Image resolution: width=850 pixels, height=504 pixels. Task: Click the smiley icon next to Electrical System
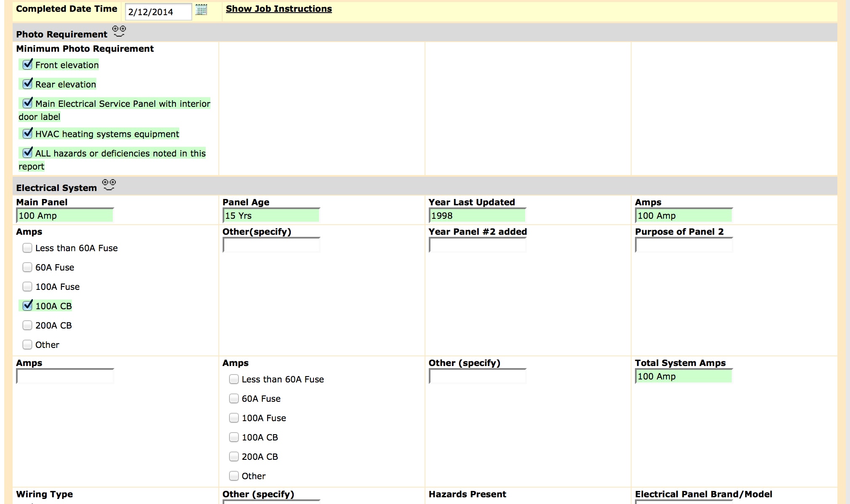(109, 185)
